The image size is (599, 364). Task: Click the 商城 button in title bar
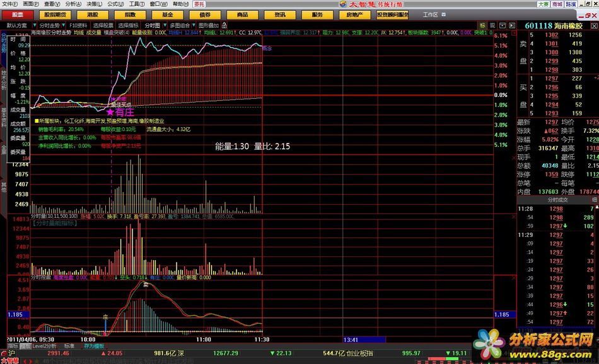557,4
